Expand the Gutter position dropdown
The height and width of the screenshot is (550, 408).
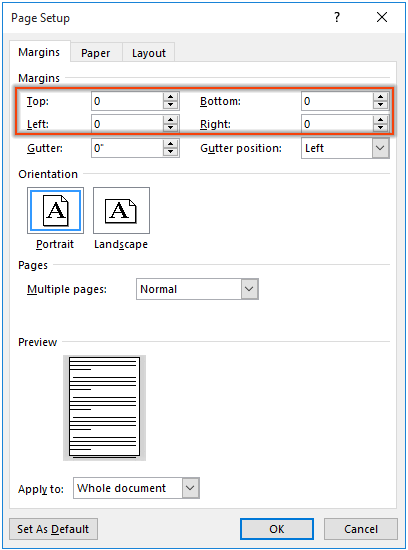381,148
